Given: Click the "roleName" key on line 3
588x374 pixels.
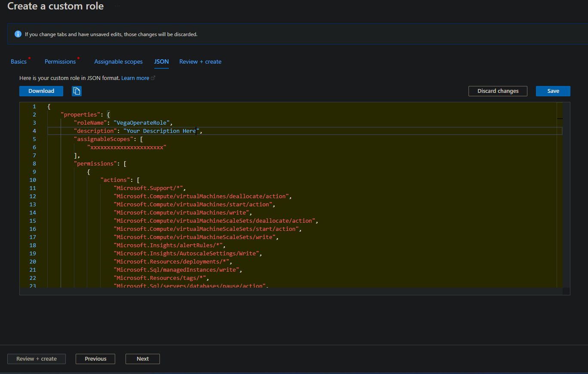Looking at the screenshot, I should click(x=90, y=123).
